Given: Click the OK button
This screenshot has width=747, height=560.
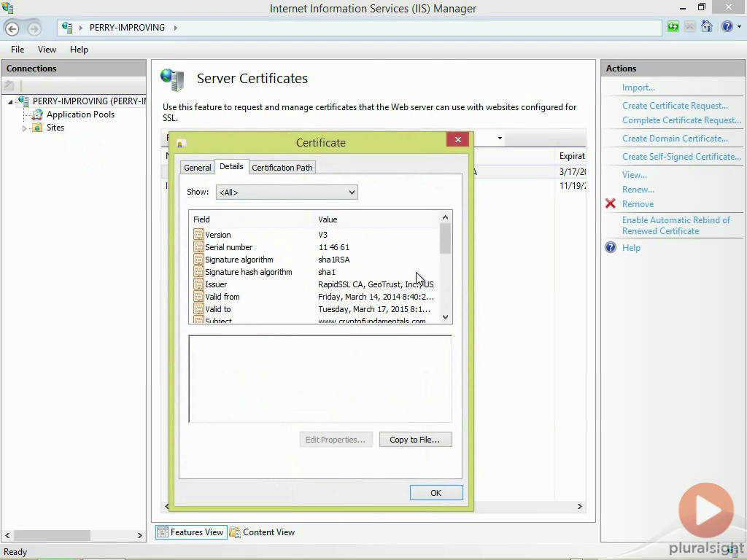Looking at the screenshot, I should [436, 493].
